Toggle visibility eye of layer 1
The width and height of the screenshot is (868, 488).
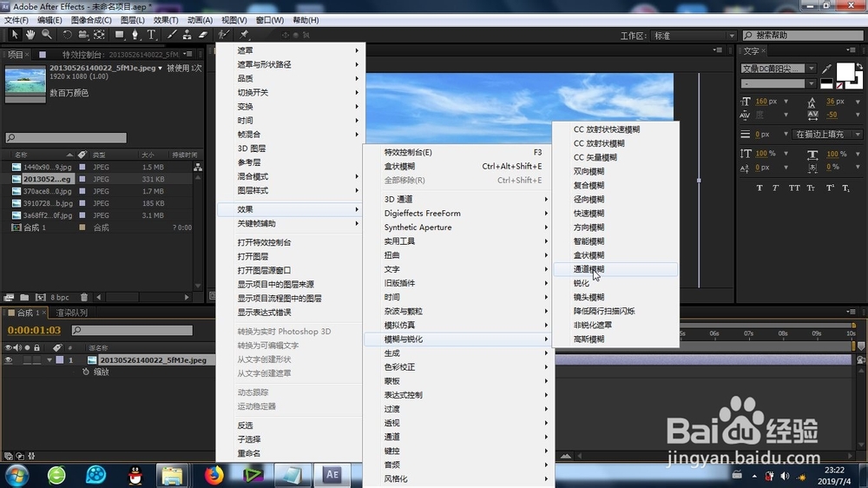[x=9, y=360]
